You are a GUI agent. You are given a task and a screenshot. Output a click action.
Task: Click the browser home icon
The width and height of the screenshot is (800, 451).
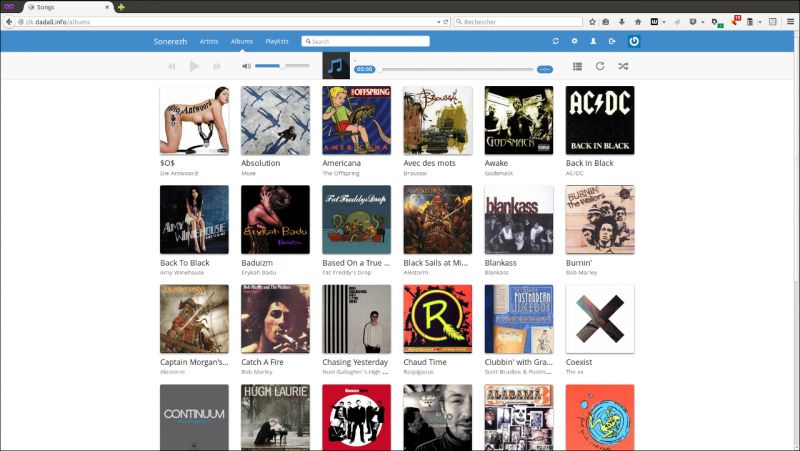pos(638,22)
